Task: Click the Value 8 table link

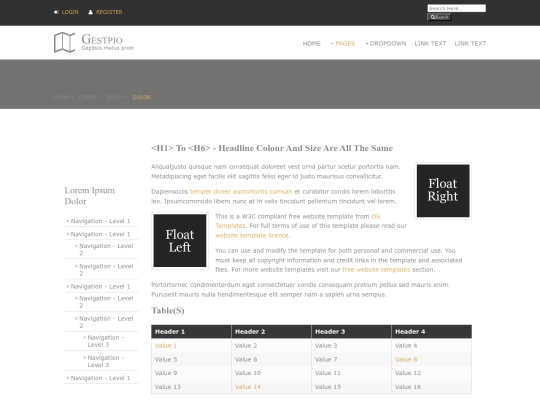Action: click(x=406, y=359)
